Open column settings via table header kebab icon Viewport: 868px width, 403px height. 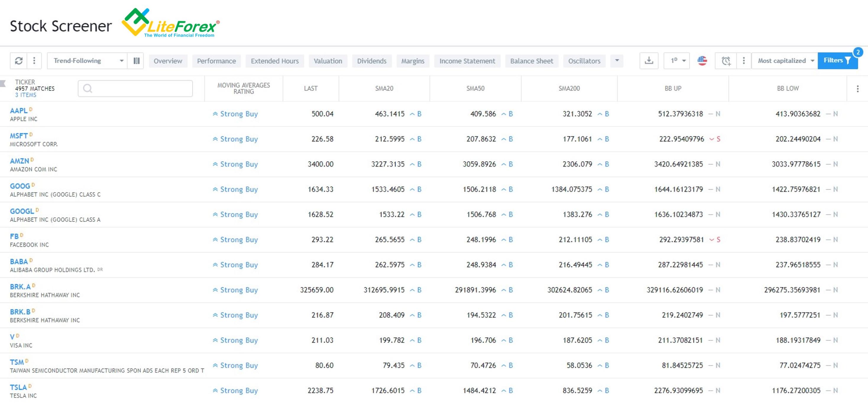858,88
